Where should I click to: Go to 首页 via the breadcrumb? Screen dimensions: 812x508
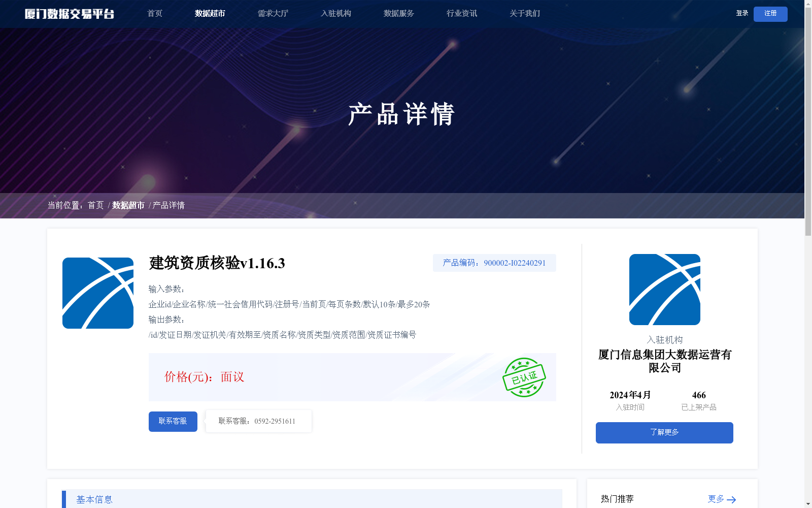[96, 205]
